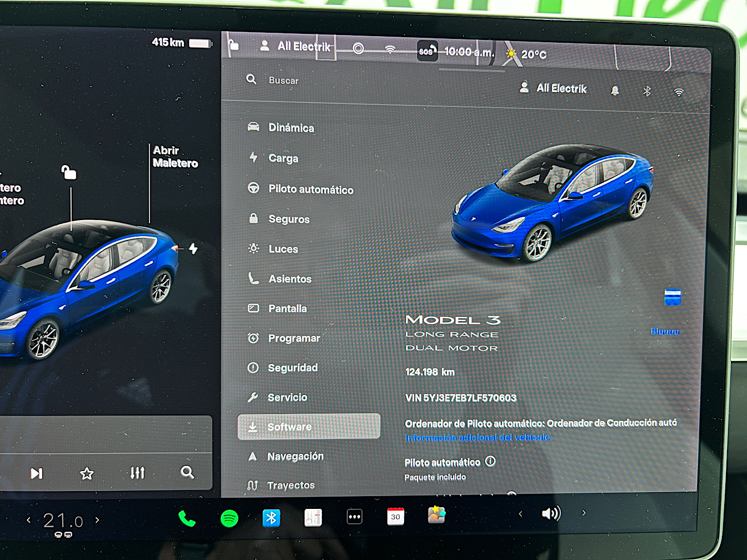The image size is (747, 560).
Task: Open the Trayectos trips menu
Action: [281, 485]
